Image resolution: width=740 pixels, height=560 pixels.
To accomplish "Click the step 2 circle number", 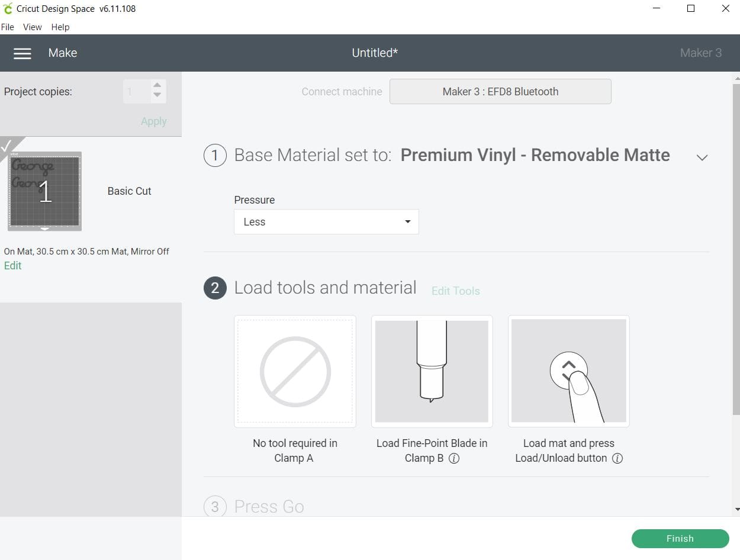I will pos(215,288).
